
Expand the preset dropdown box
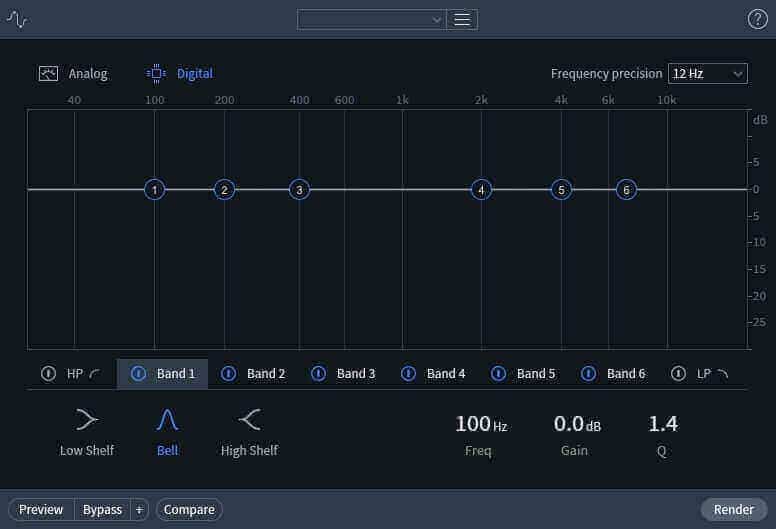(371, 20)
